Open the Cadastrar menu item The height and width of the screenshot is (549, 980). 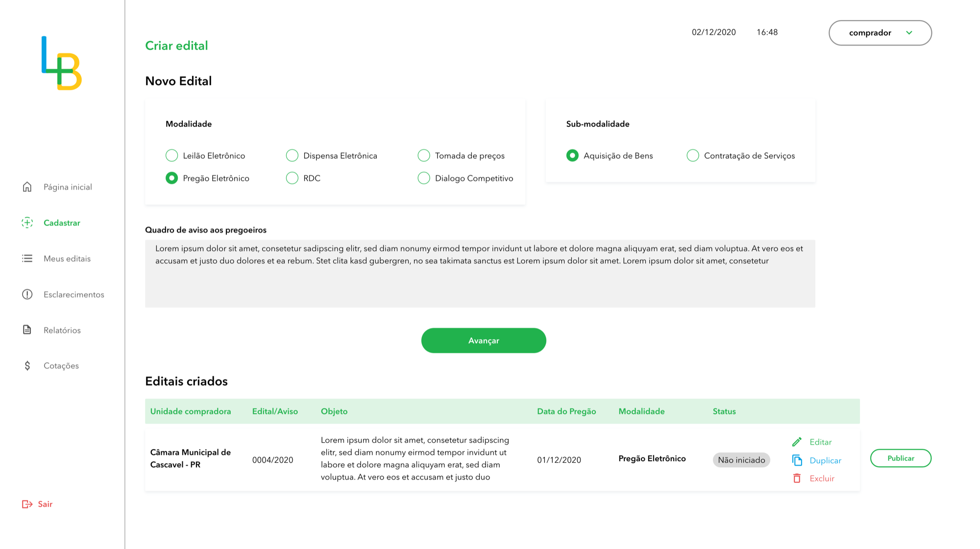tap(62, 223)
